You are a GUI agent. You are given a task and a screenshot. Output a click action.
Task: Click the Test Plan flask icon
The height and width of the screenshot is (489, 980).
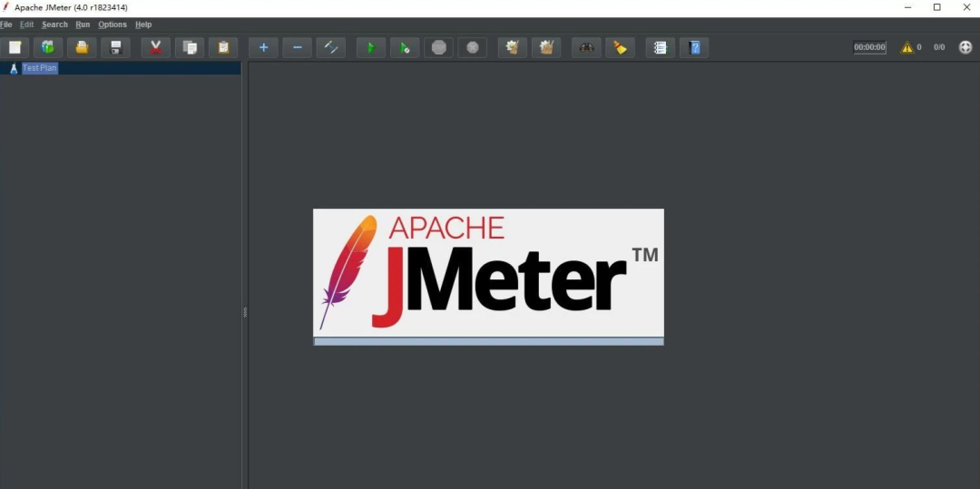pyautogui.click(x=14, y=69)
